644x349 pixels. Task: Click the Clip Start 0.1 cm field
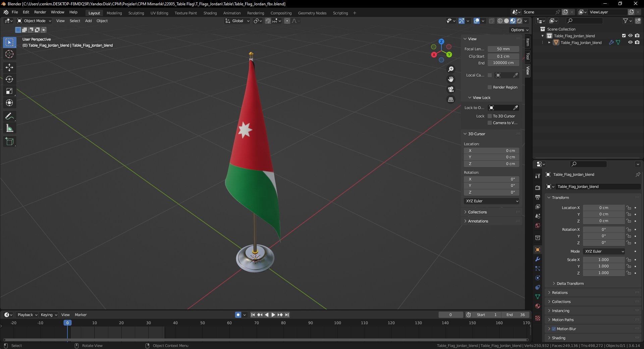click(x=503, y=56)
